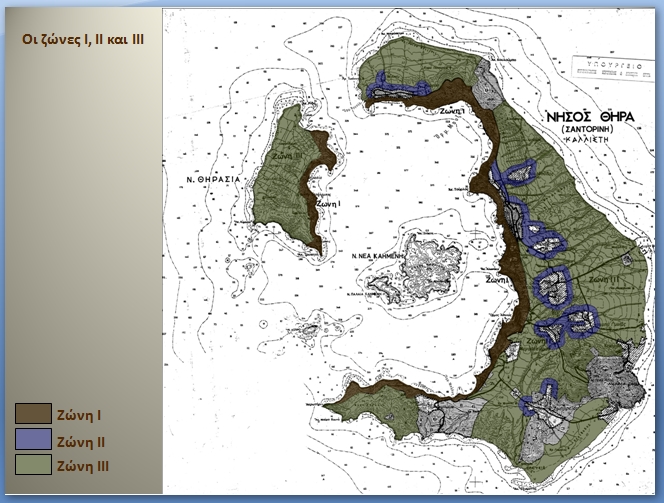Click the green Ζώνη III legend swatch
Screen dimensions: 664x503
(x=33, y=465)
